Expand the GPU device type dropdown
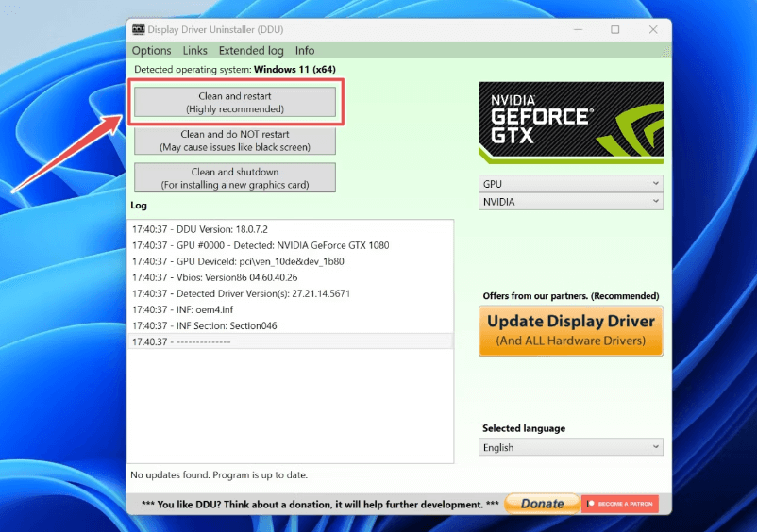This screenshot has height=532, width=757. pyautogui.click(x=570, y=183)
